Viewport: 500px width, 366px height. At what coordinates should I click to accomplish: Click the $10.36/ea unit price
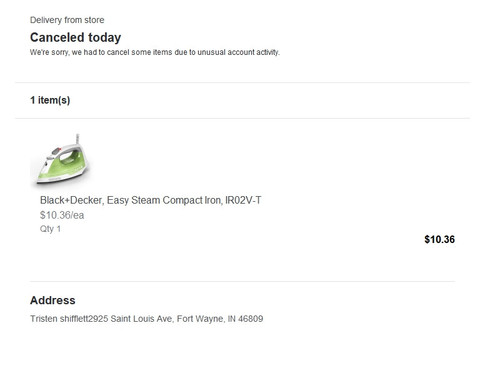(62, 215)
